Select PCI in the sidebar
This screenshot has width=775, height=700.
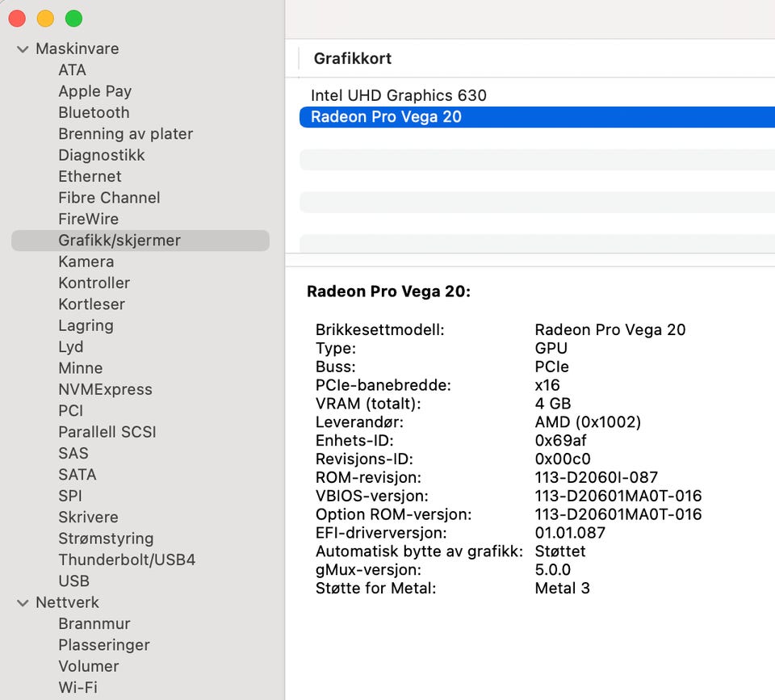(71, 411)
